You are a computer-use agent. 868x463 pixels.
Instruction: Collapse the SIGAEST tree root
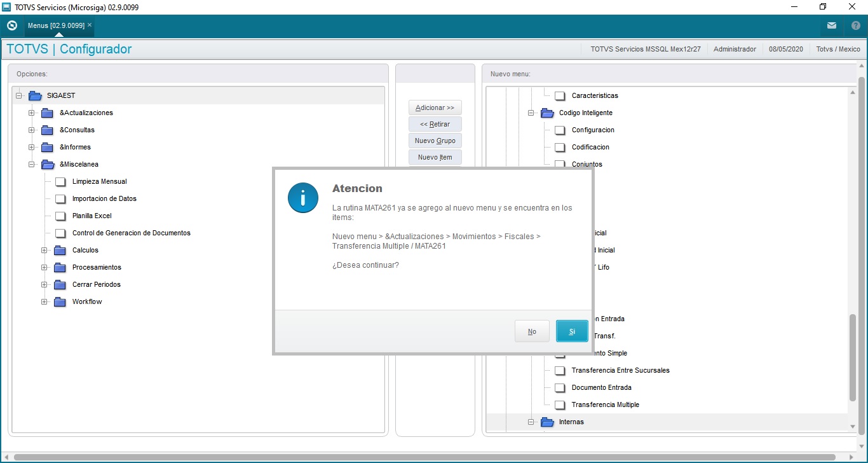18,95
